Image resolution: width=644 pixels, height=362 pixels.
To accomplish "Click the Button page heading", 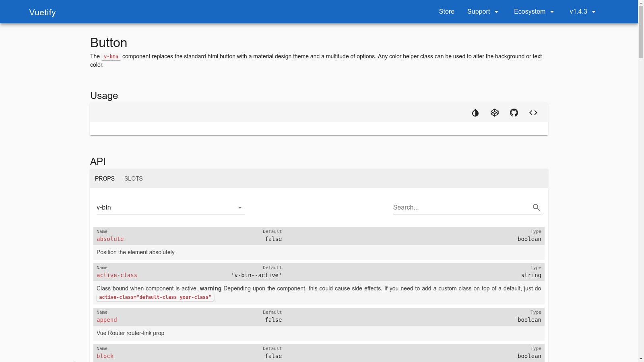I will 109,43.
